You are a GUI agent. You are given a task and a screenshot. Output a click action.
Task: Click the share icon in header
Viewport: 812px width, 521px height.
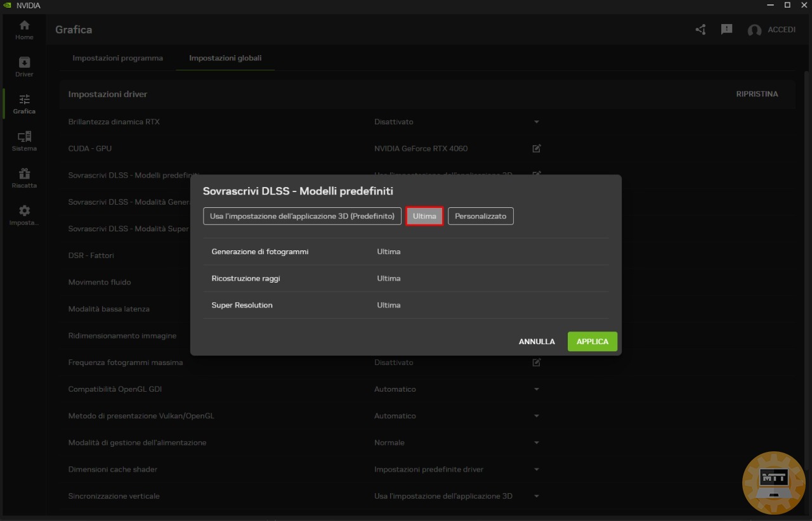click(x=700, y=30)
